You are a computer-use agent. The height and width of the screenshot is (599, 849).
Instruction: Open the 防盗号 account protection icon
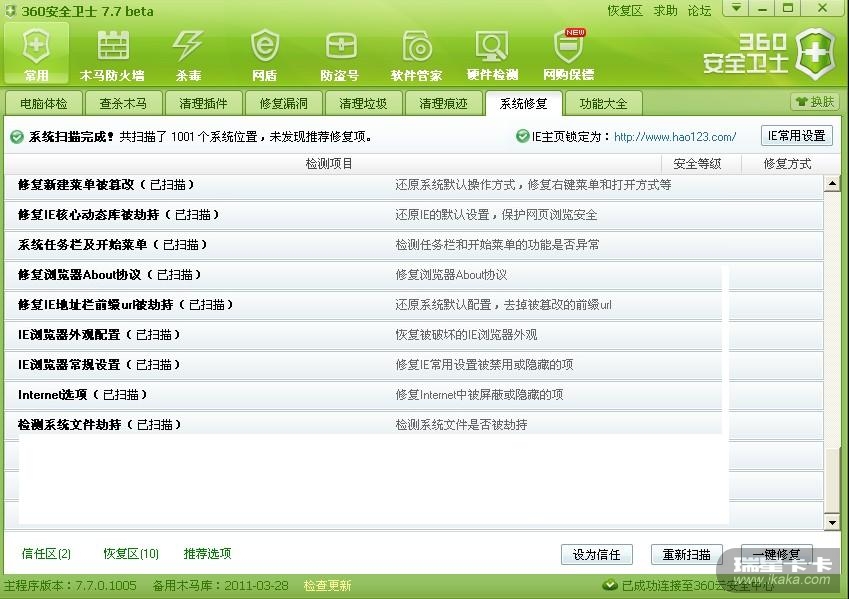(x=340, y=54)
